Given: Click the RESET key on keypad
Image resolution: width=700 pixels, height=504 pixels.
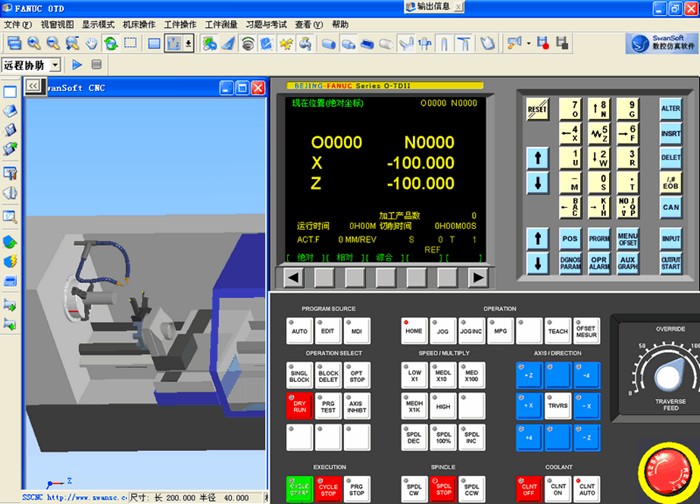Looking at the screenshot, I should click(x=537, y=109).
